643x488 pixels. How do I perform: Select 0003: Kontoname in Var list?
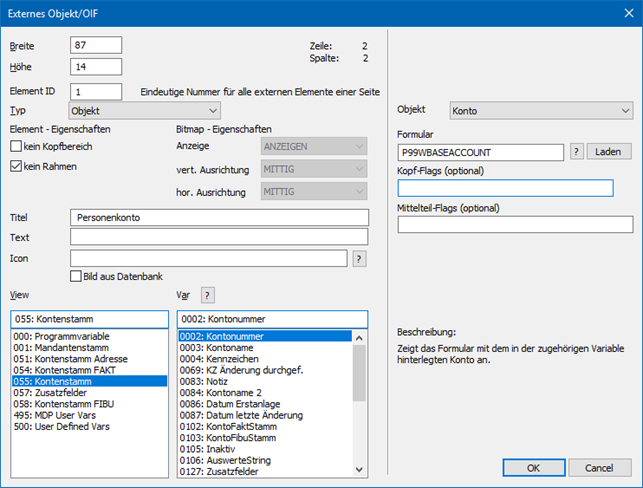(218, 348)
